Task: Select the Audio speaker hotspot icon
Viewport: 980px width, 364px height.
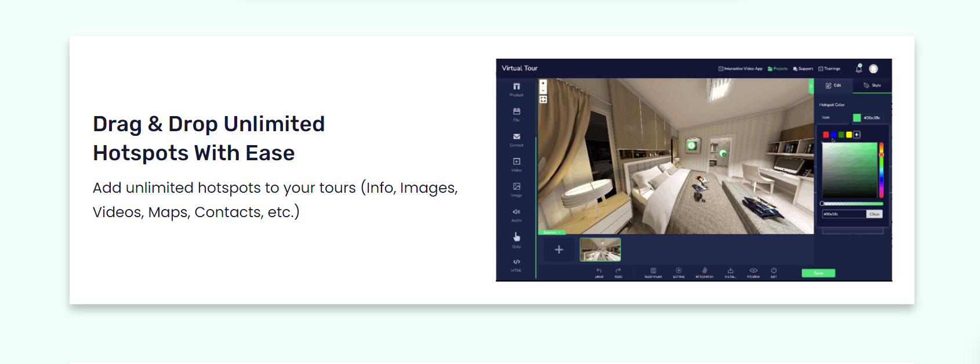Action: tap(516, 212)
